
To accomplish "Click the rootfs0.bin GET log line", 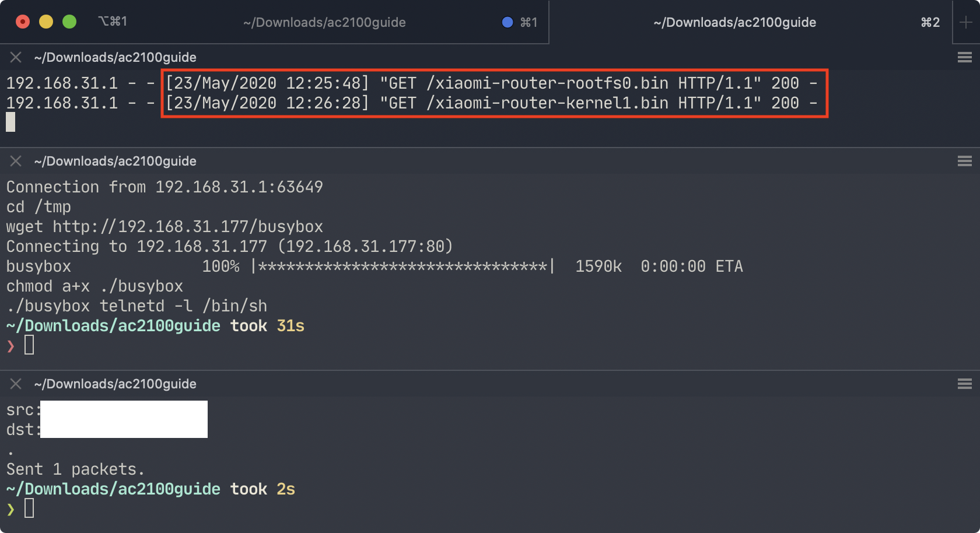I will 412,83.
